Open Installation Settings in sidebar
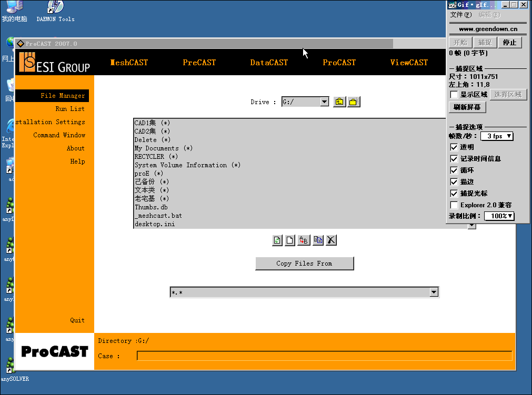The image size is (532, 395). pos(50,122)
